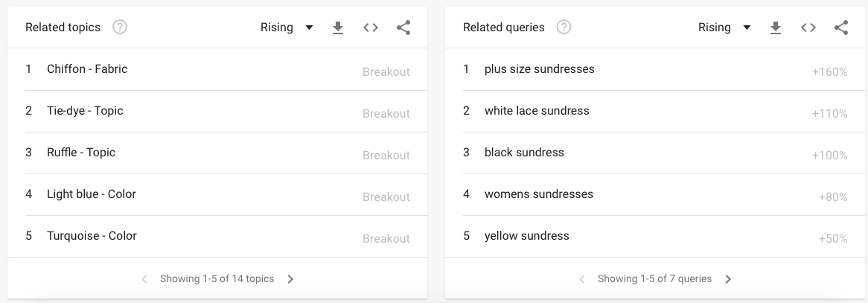Open the Tie-dye - Topic entry
The height and width of the screenshot is (303, 868).
coord(217,111)
